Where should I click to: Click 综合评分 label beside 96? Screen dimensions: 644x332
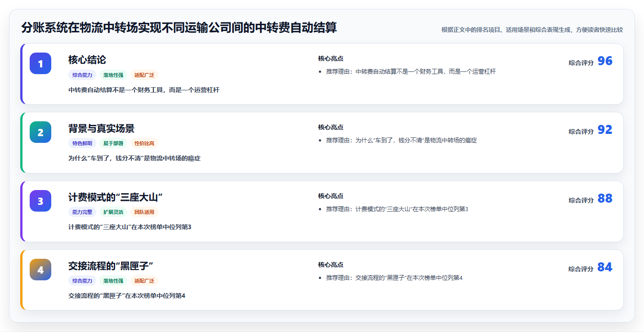coord(581,63)
